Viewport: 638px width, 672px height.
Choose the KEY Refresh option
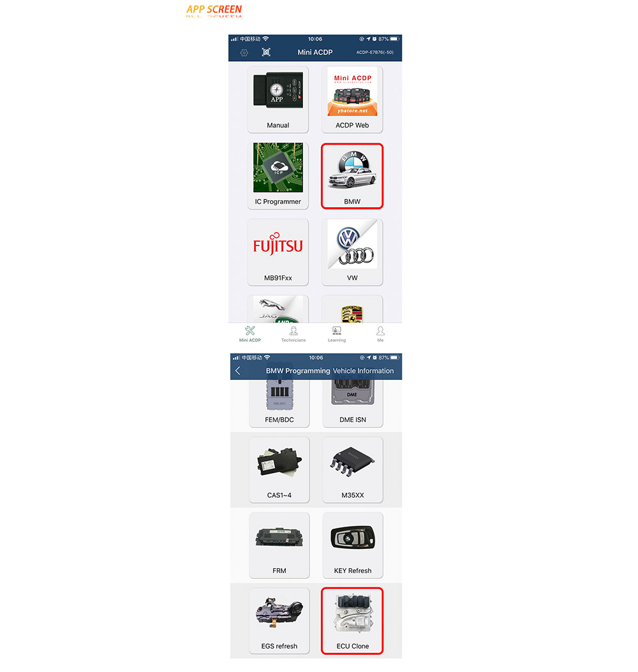[x=352, y=545]
